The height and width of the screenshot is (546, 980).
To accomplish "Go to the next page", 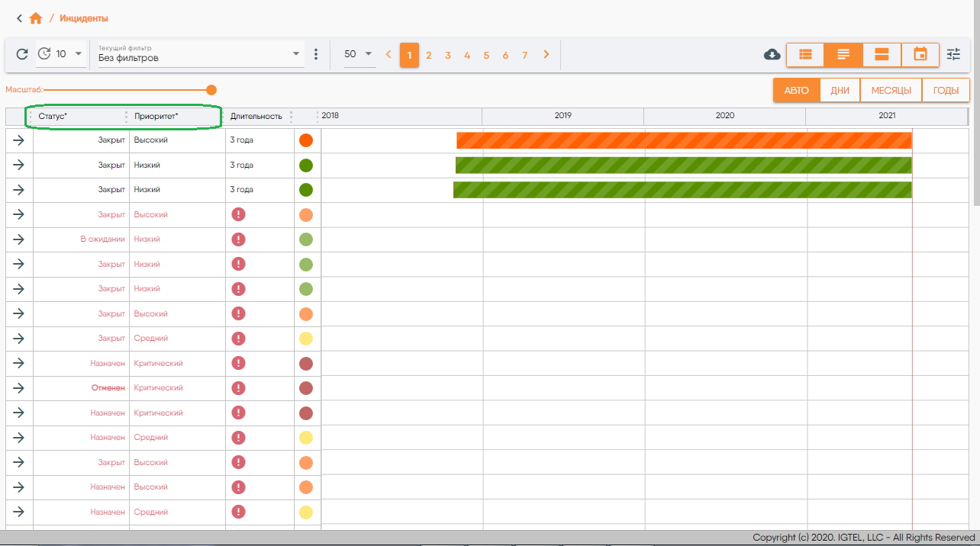I will point(546,54).
